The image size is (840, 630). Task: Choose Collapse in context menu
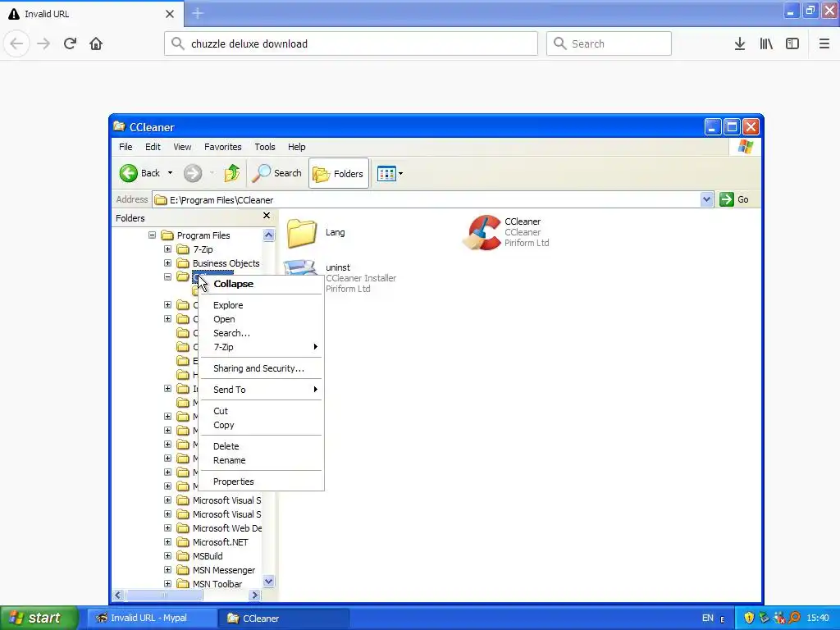tap(261, 284)
